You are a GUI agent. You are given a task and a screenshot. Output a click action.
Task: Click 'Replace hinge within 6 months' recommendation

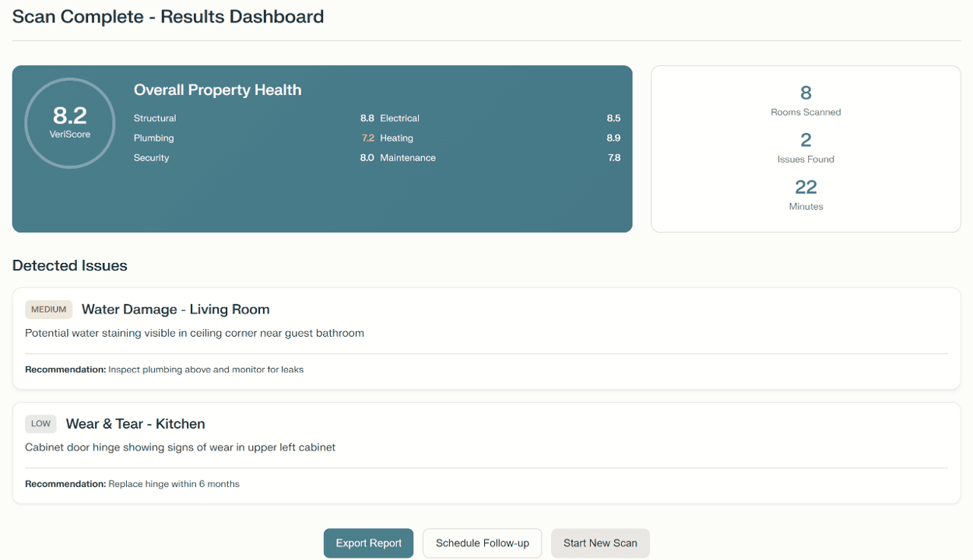pyautogui.click(x=174, y=484)
